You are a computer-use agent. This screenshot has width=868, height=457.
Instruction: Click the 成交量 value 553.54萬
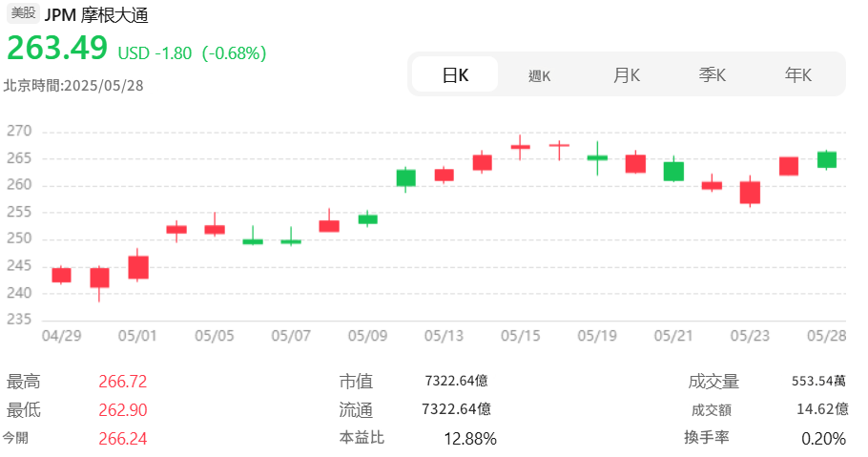pos(818,381)
